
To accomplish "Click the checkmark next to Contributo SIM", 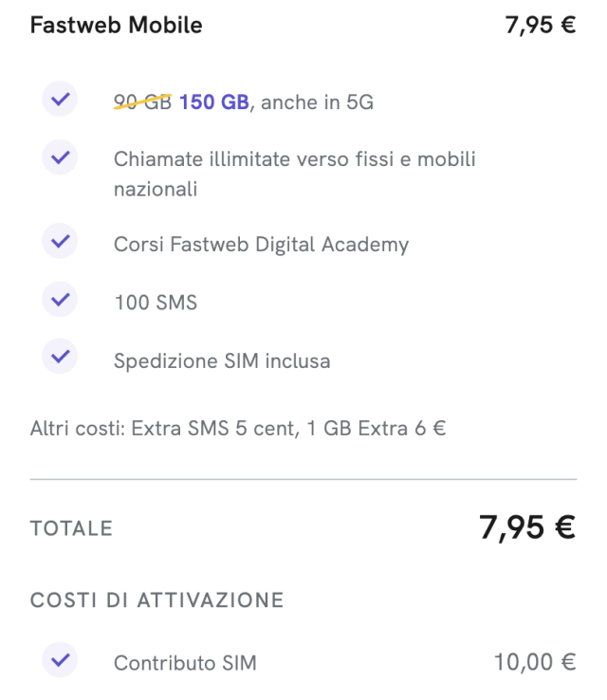I will pos(61,661).
